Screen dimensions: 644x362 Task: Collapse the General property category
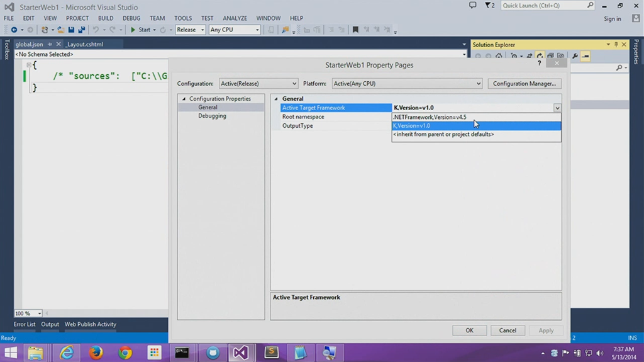pos(276,99)
